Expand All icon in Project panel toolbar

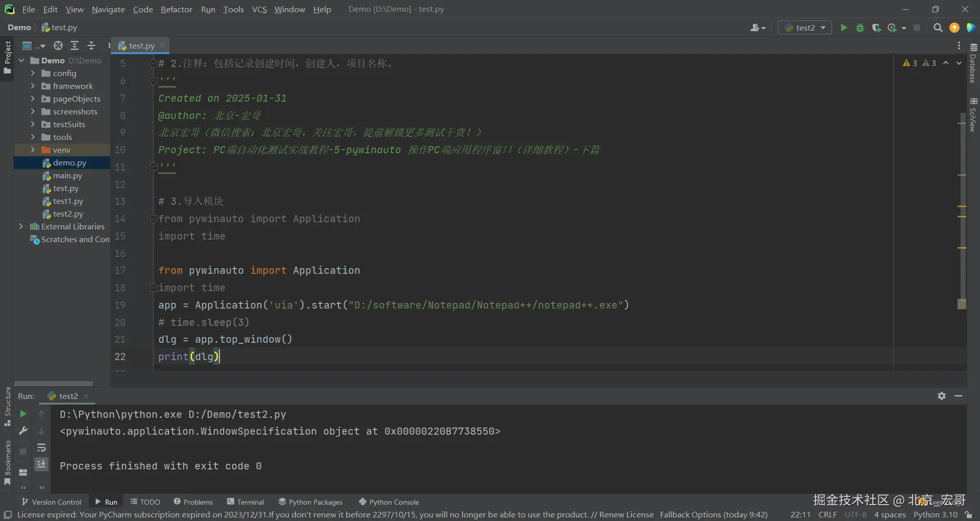75,45
